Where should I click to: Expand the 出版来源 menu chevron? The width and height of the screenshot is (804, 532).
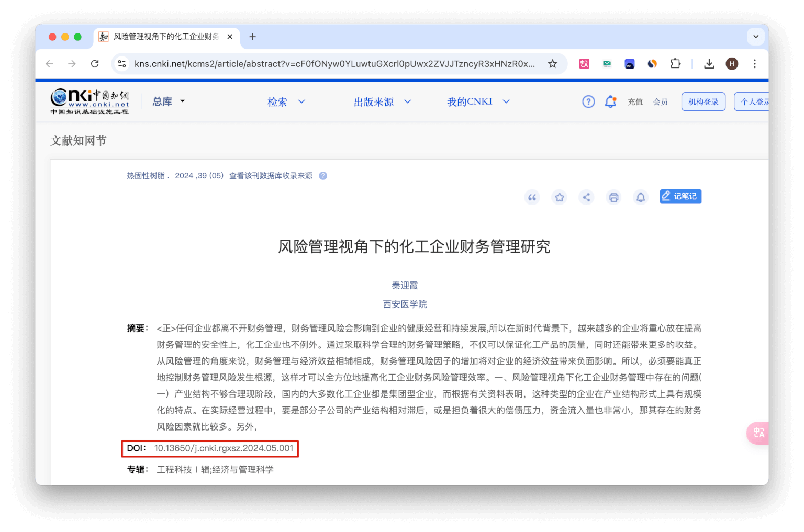coord(408,101)
